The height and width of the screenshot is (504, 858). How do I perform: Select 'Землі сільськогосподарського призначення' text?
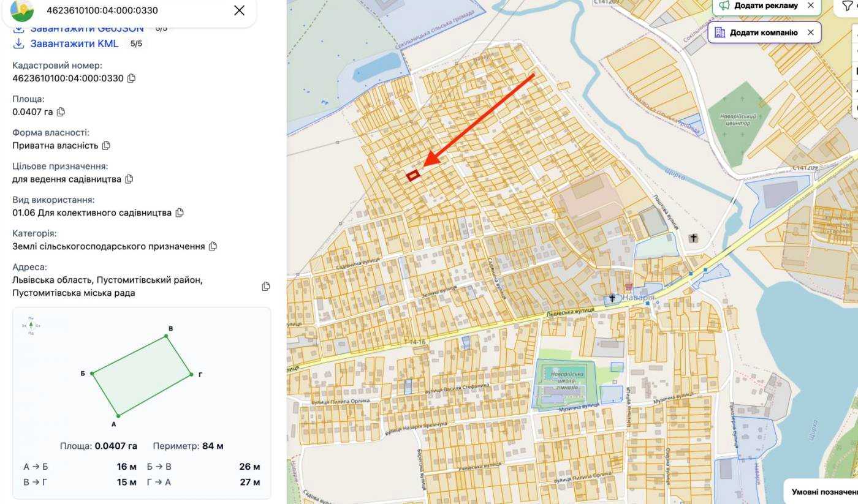(x=108, y=246)
